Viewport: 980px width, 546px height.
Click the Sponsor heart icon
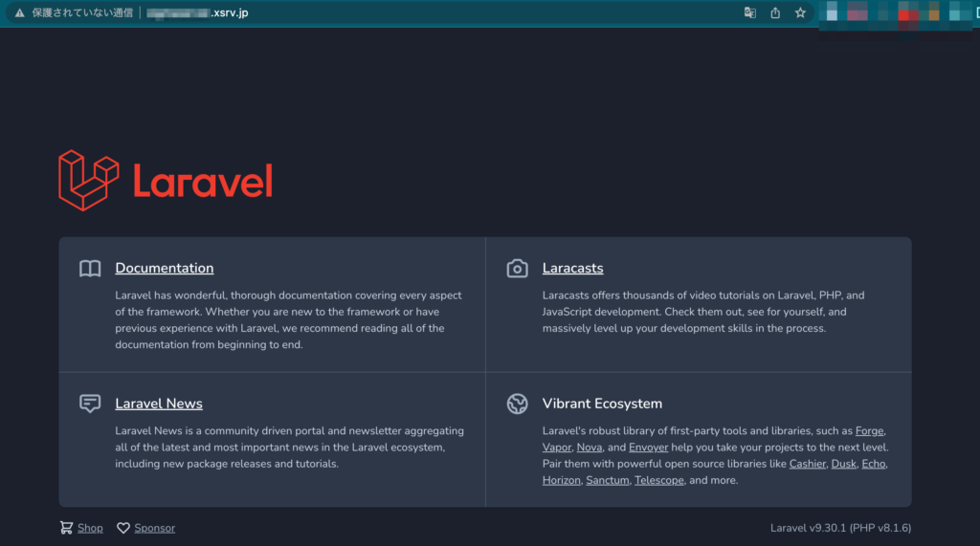123,528
